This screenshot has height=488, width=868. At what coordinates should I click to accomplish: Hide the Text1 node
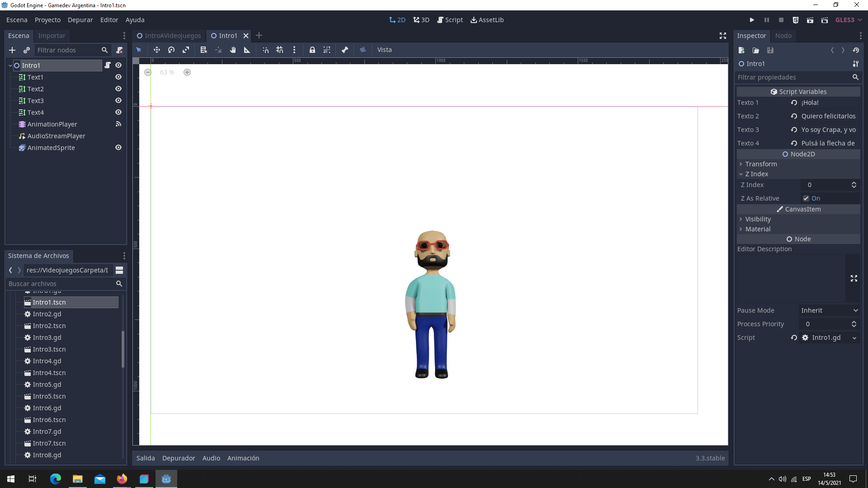point(118,77)
